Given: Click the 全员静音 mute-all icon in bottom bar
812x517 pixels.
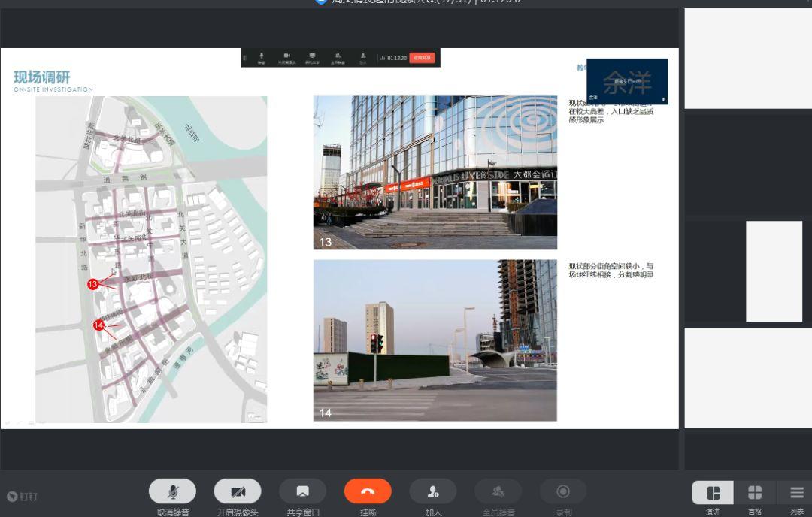Looking at the screenshot, I should point(498,491).
